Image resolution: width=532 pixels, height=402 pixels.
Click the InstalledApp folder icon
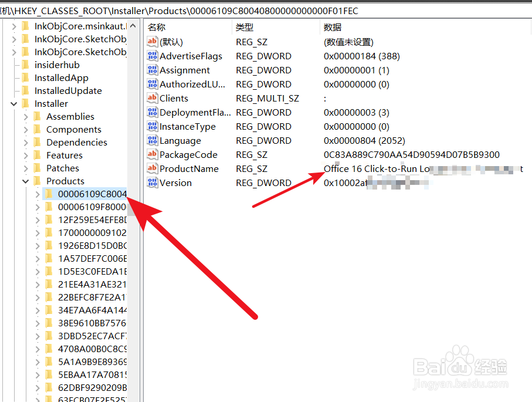point(25,77)
